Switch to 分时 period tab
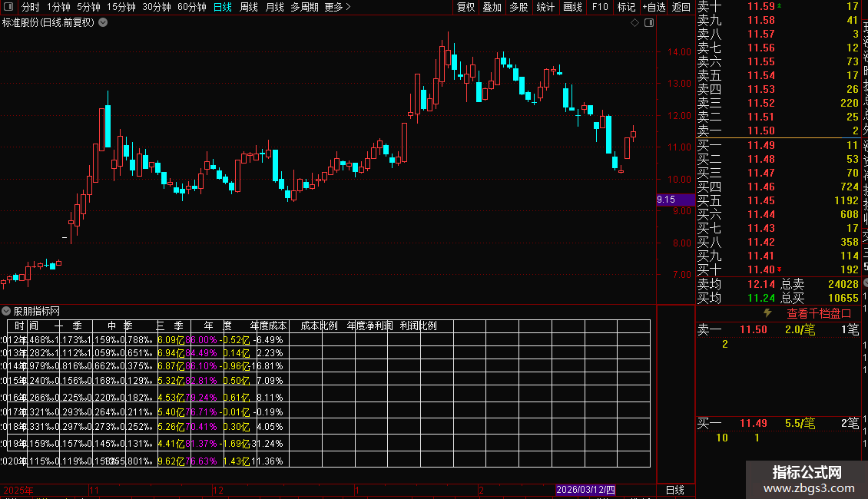This screenshot has height=499, width=868. coord(31,7)
